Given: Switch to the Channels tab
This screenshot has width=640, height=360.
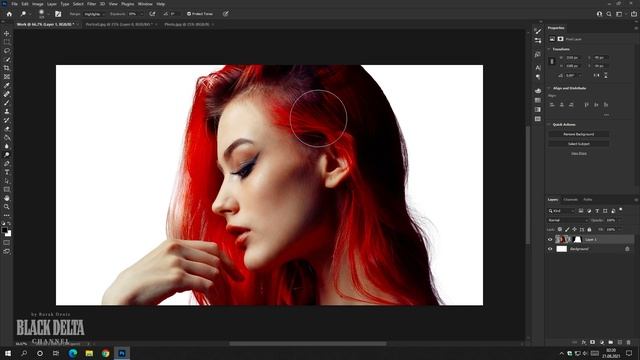Looking at the screenshot, I should 570,200.
